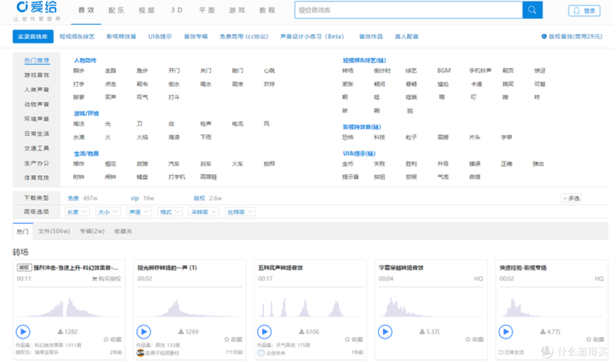The image size is (613, 364).
Task: Click the download icon showing 5.3万
Action: 422,332
